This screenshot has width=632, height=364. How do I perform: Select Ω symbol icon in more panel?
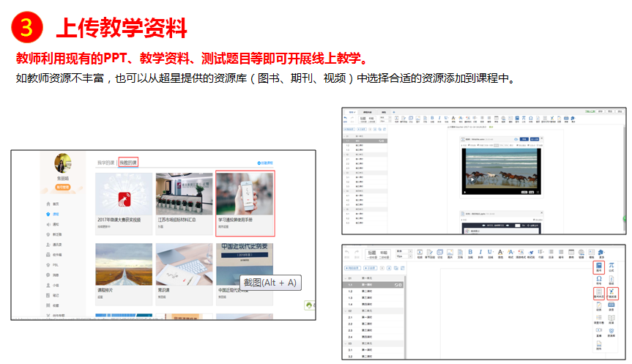click(599, 280)
